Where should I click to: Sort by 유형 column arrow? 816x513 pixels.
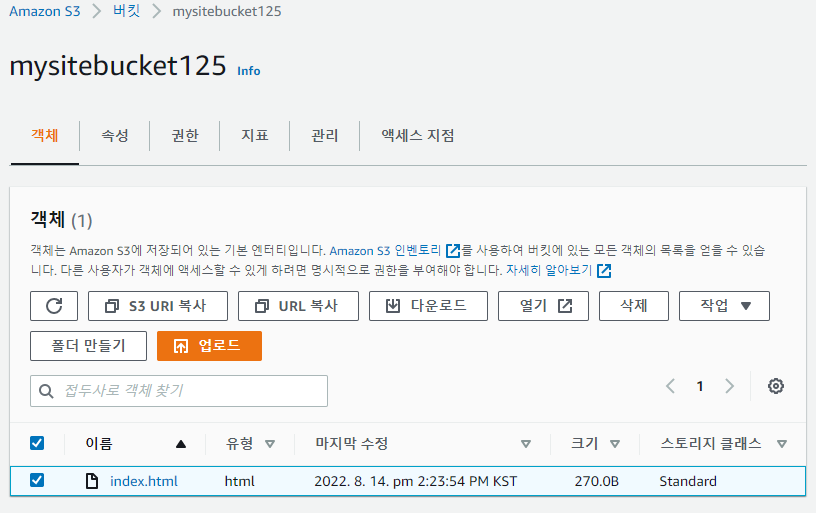click(x=270, y=444)
